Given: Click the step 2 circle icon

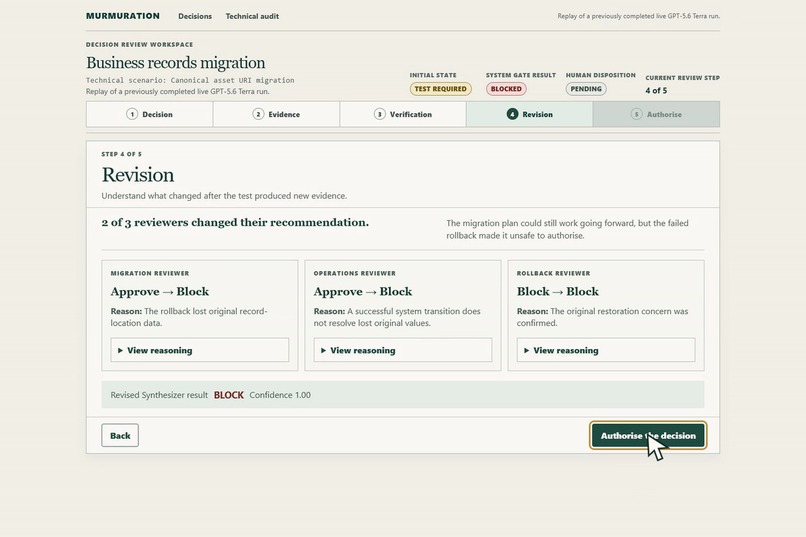Looking at the screenshot, I should coord(259,114).
